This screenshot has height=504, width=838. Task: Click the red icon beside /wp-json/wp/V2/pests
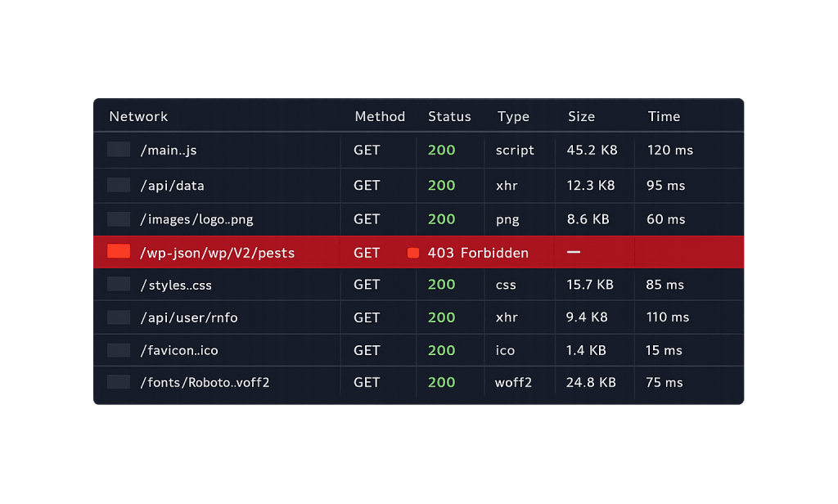click(x=119, y=251)
